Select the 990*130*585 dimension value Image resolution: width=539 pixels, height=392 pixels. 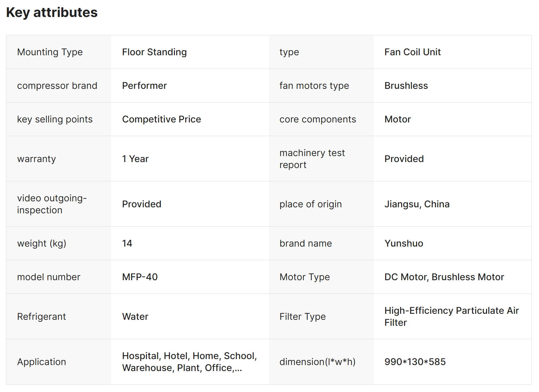(415, 362)
